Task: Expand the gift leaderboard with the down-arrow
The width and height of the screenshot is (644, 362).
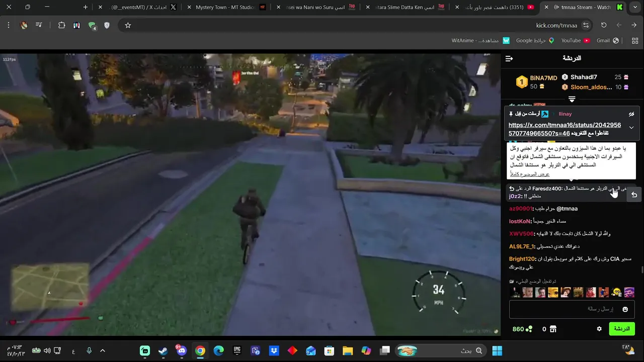Action: pyautogui.click(x=572, y=99)
